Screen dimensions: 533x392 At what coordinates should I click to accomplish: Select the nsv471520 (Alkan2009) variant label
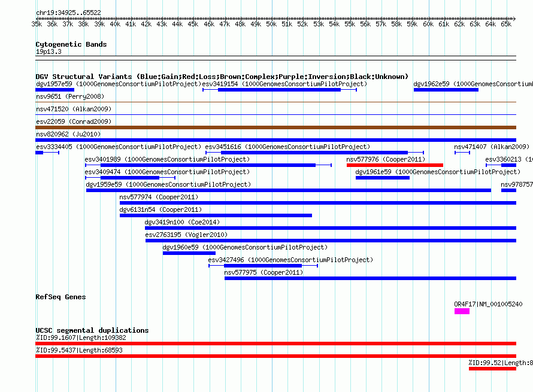click(74, 109)
